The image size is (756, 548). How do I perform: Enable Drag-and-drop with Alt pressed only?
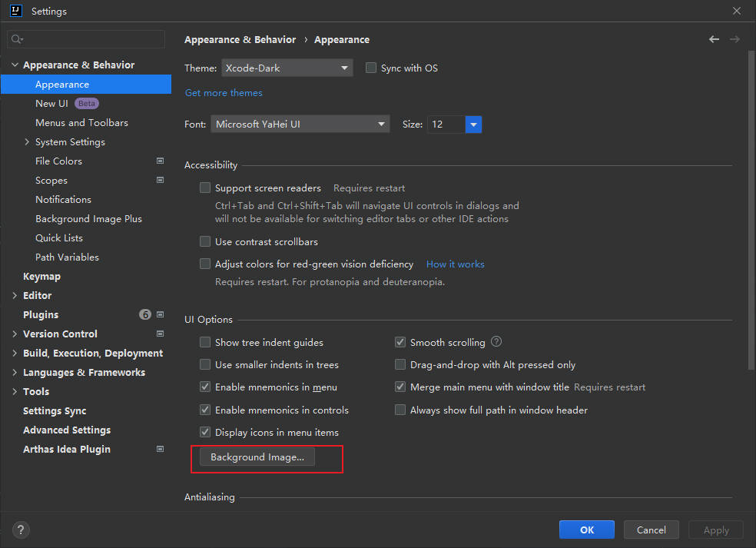[x=400, y=364]
